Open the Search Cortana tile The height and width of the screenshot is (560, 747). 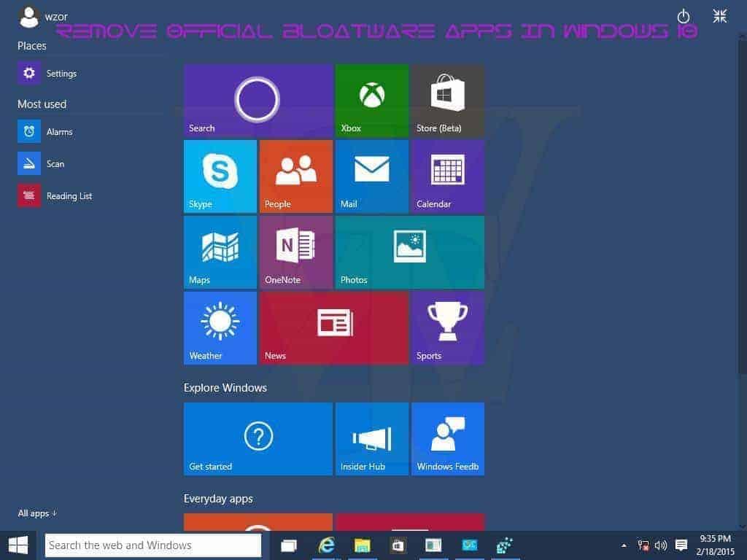[258, 101]
